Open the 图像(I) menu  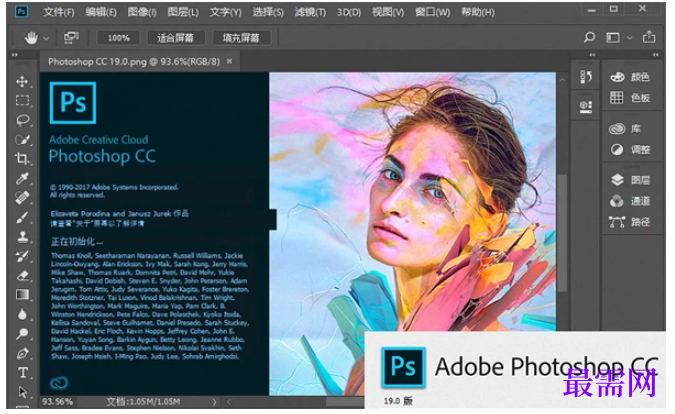pyautogui.click(x=142, y=12)
